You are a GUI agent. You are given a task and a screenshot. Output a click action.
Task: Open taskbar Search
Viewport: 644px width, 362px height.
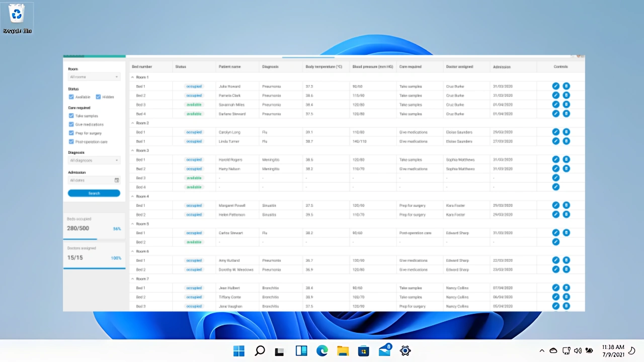point(260,350)
